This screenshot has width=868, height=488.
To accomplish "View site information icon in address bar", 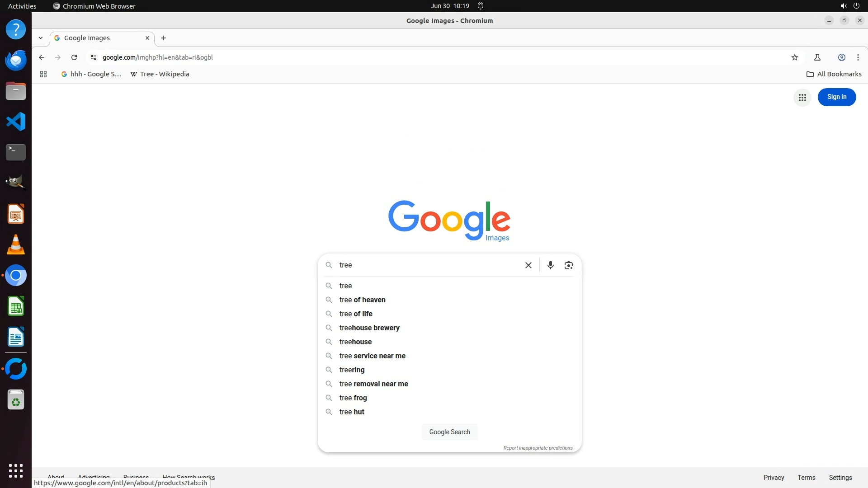I will 94,57.
